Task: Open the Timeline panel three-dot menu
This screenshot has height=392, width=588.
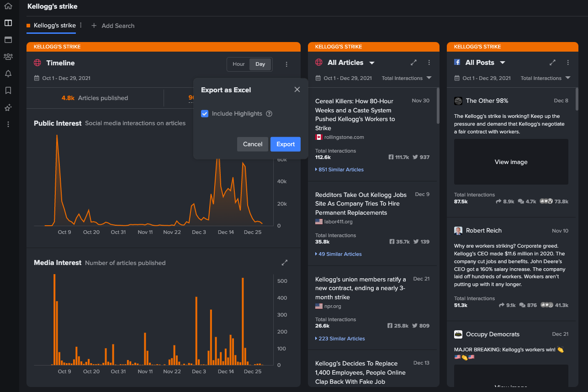Action: tap(286, 64)
